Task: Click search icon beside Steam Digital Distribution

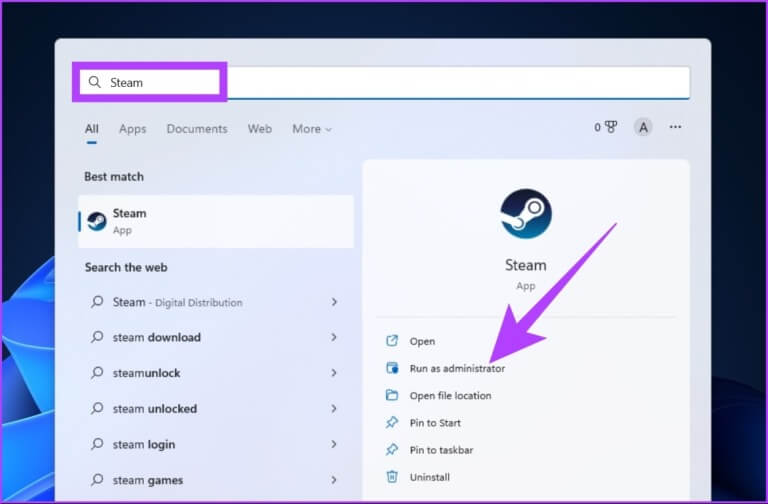Action: tap(97, 302)
